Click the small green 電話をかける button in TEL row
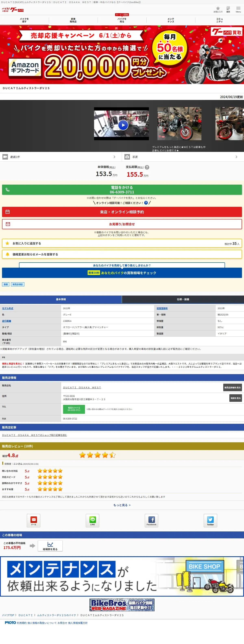 click(74, 409)
